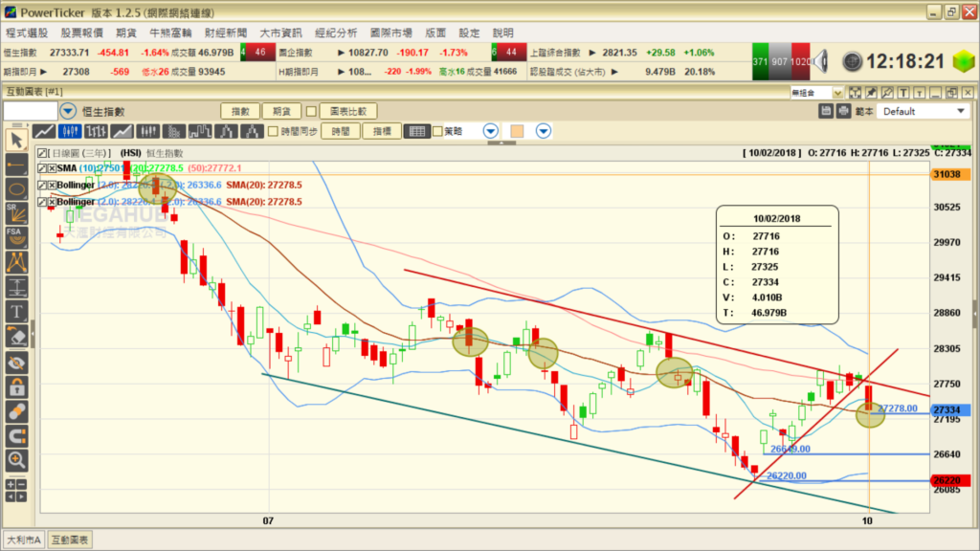Screen dimensions: 980x551
Task: Open the data table grid view
Action: [416, 131]
